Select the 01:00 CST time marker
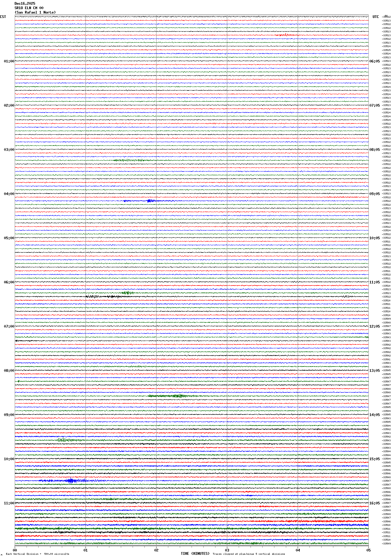This screenshot has width=392, height=558. click(9, 61)
